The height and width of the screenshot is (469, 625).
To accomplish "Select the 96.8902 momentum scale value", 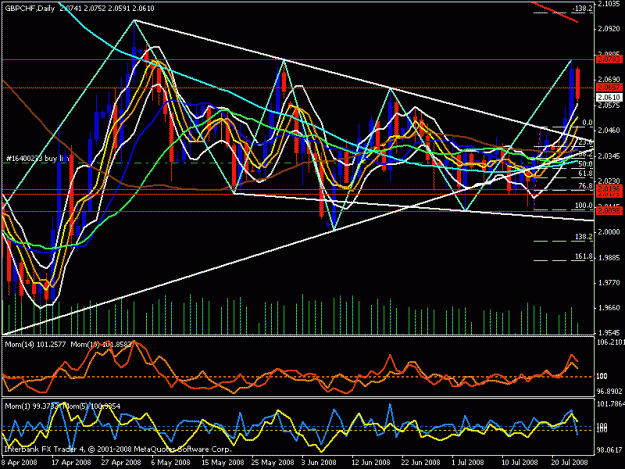I will coord(611,392).
